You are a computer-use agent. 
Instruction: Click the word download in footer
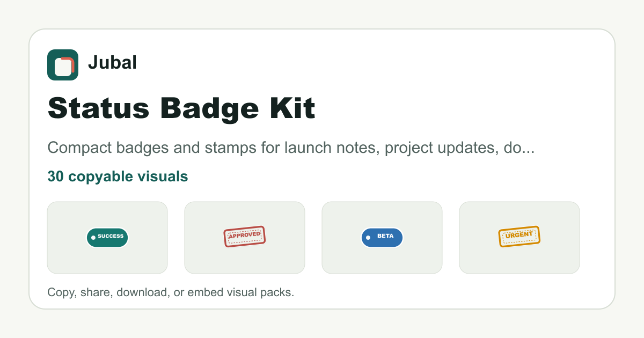click(143, 293)
